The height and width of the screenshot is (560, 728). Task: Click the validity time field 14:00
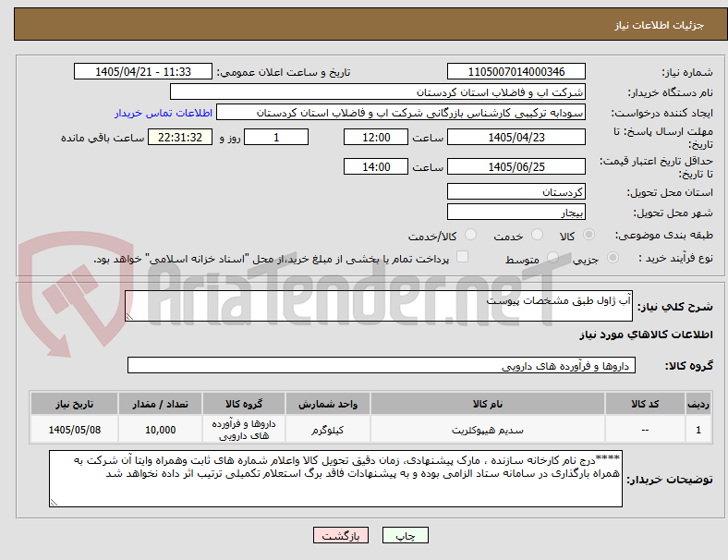(376, 166)
